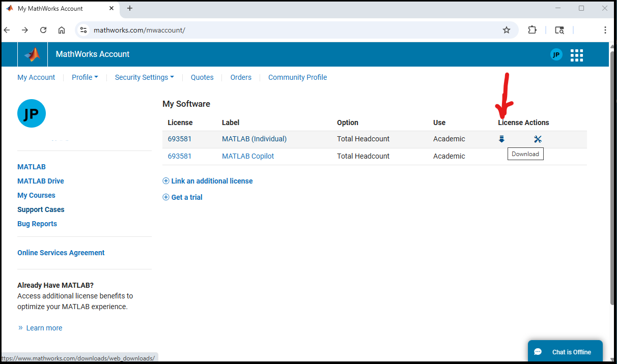The width and height of the screenshot is (617, 364).
Task: Open the tools icon for MATLAB (Individual) license
Action: 538,139
